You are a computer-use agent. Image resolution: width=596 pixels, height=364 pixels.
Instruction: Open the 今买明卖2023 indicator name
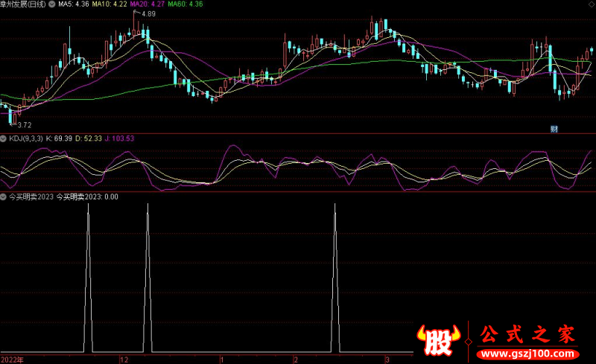tap(30, 197)
